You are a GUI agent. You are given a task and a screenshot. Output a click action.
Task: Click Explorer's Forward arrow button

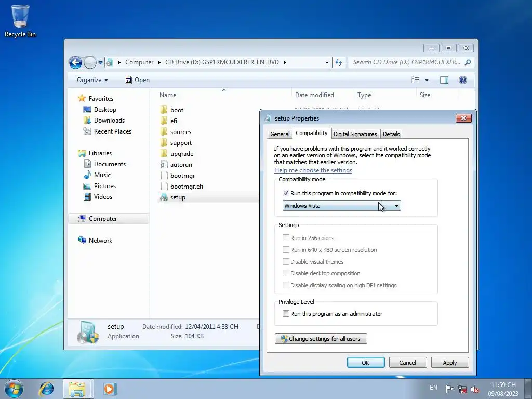pos(90,62)
